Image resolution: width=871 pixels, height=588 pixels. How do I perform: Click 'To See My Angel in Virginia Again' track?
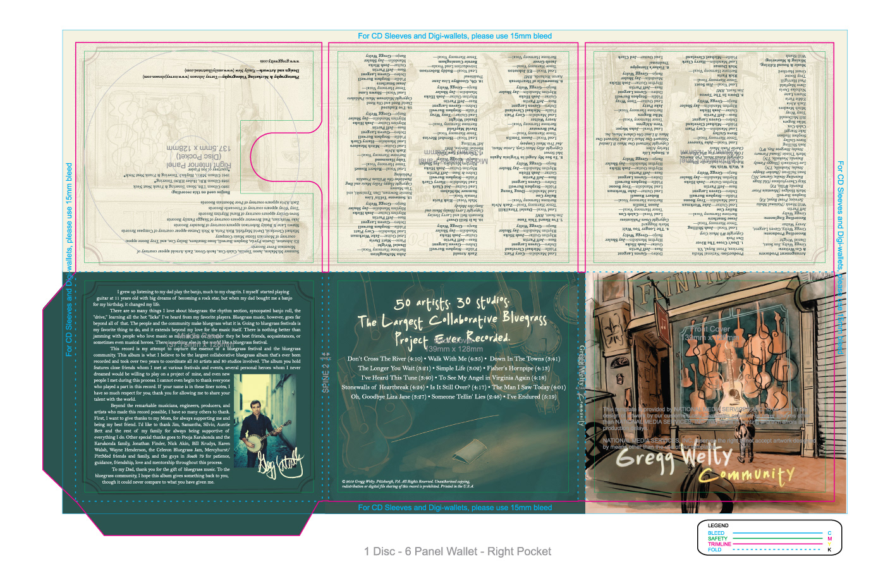point(492,377)
